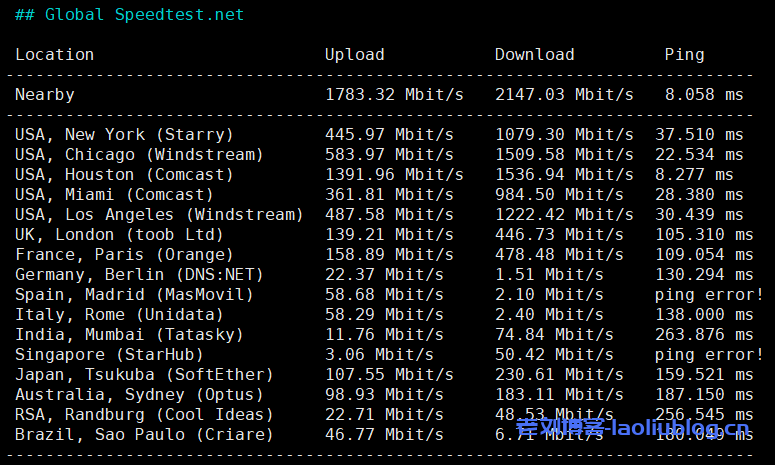The height and width of the screenshot is (465, 775).
Task: Click Houston upload speed 1391.96 Mbit/s
Action: click(394, 175)
